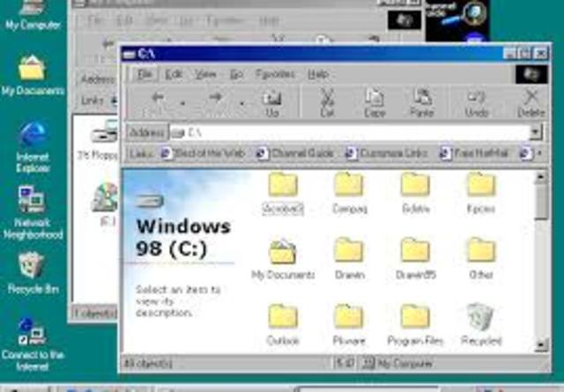Select the folder with name ending in 95
The height and width of the screenshot is (392, 564).
(x=415, y=259)
